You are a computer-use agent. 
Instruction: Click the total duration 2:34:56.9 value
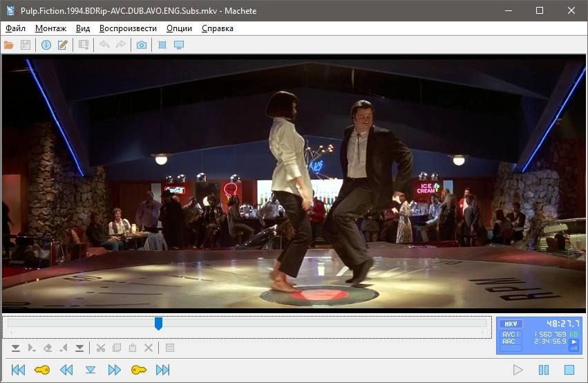[x=550, y=342]
